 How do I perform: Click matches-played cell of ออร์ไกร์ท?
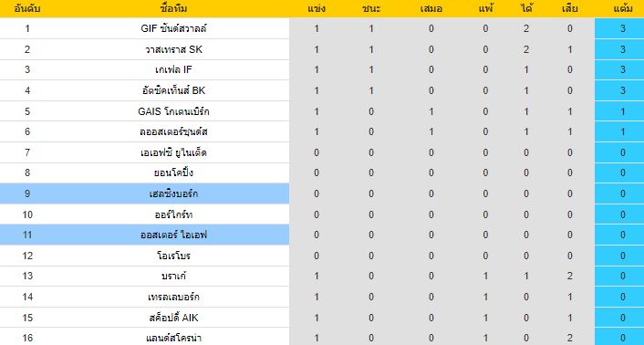coord(317,214)
